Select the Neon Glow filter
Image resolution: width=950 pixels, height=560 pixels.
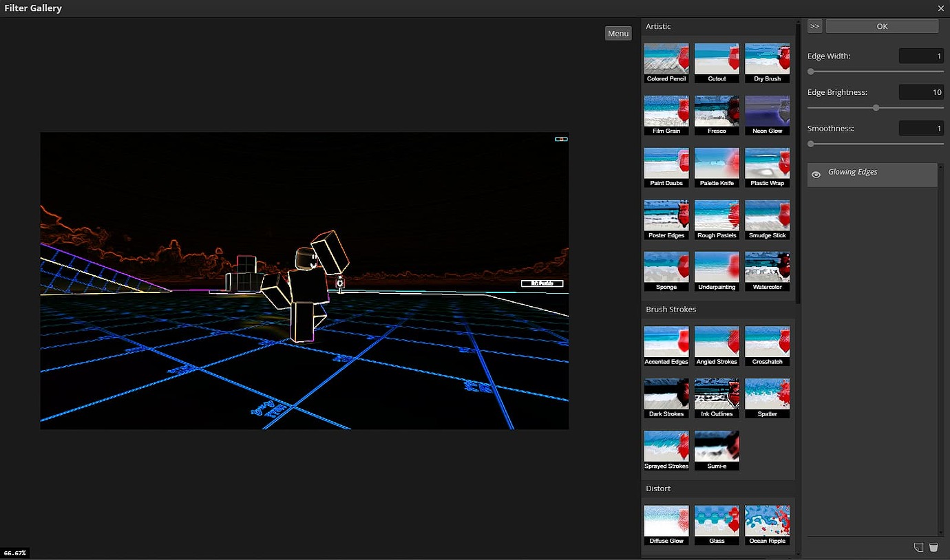click(x=767, y=110)
